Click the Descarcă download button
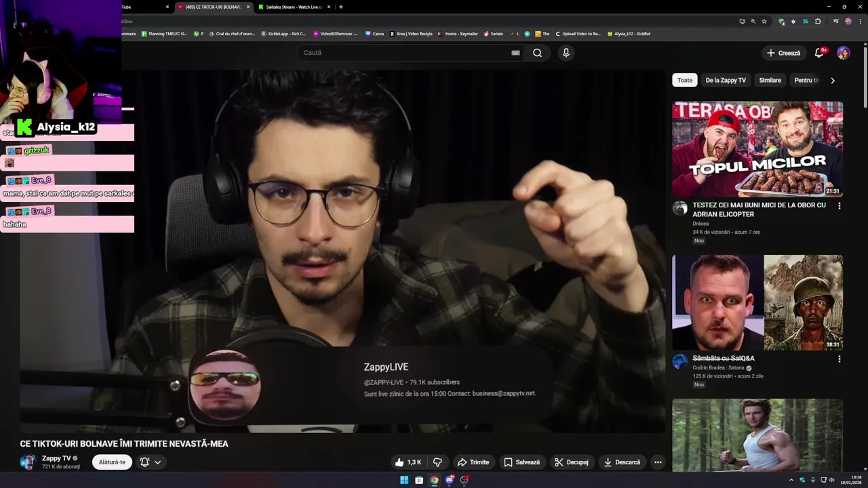 click(x=622, y=462)
